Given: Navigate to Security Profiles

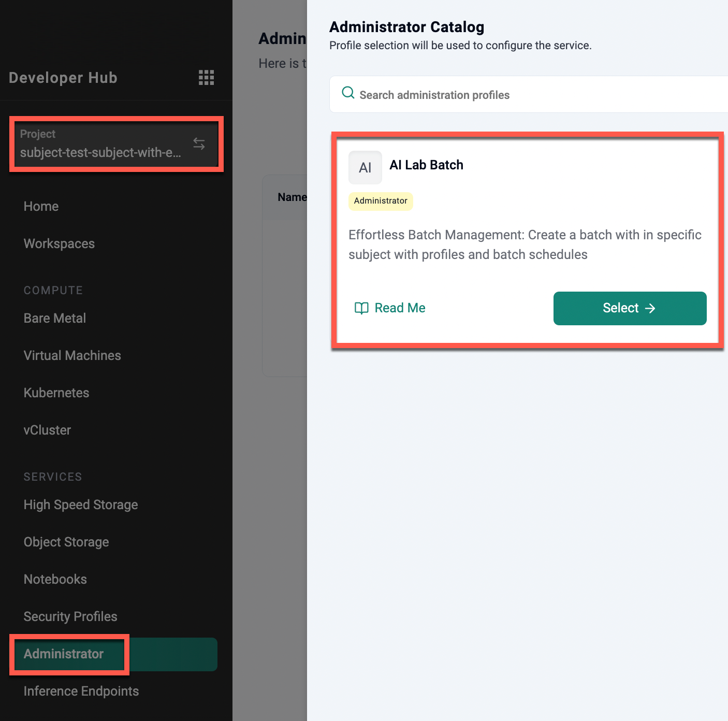Looking at the screenshot, I should 70,616.
